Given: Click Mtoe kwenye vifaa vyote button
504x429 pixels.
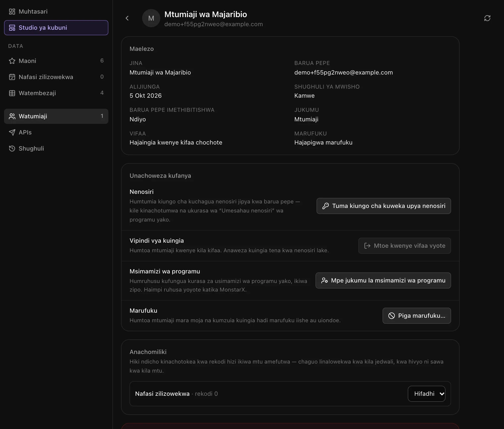Looking at the screenshot, I should click(x=404, y=246).
